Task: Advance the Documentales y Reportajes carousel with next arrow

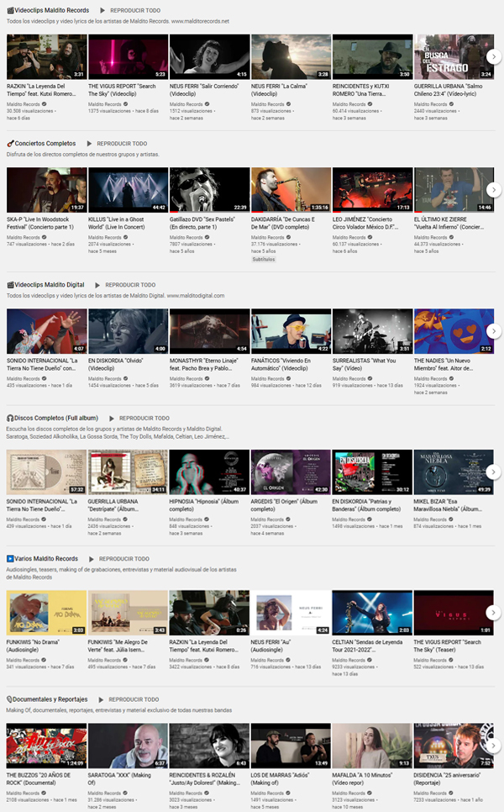Action: [494, 746]
